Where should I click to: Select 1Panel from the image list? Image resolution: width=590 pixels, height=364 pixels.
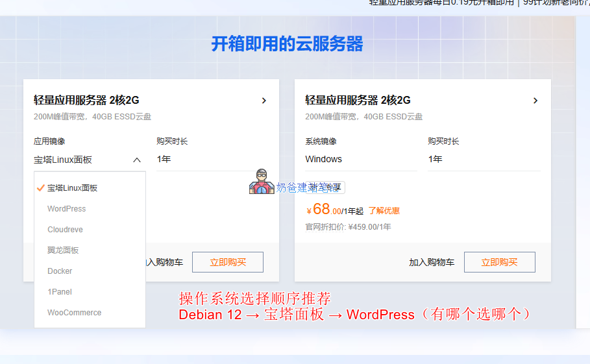pos(60,292)
